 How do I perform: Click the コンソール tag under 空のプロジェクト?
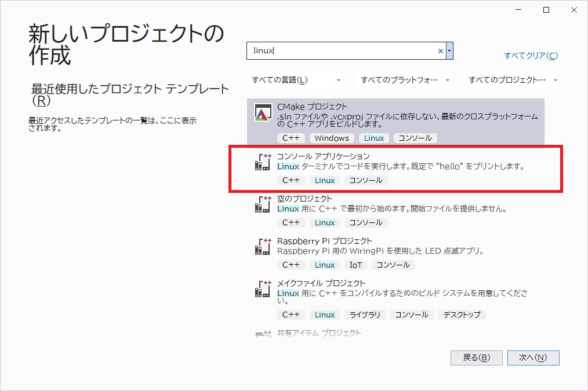366,223
